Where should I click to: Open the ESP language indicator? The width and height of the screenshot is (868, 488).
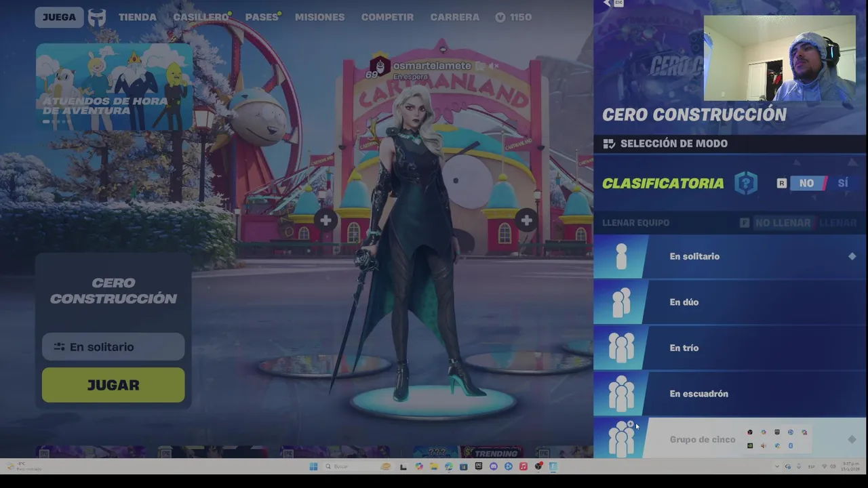pyautogui.click(x=812, y=467)
